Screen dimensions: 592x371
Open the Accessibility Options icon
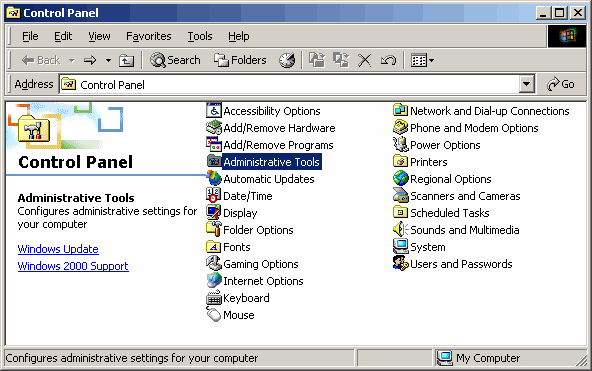(214, 111)
